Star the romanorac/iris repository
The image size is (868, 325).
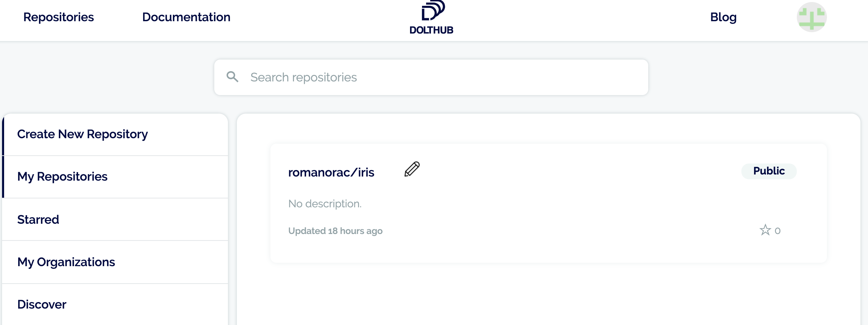click(765, 230)
